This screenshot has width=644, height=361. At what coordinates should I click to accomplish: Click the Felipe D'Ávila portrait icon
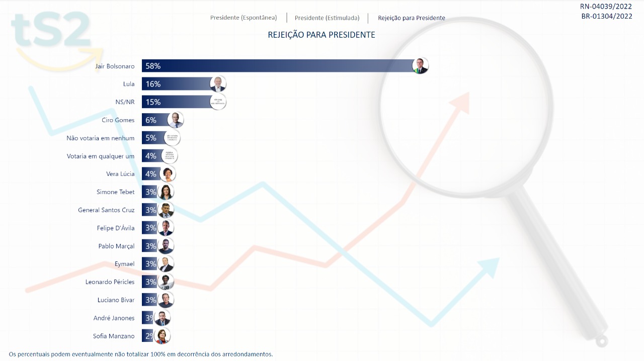166,228
